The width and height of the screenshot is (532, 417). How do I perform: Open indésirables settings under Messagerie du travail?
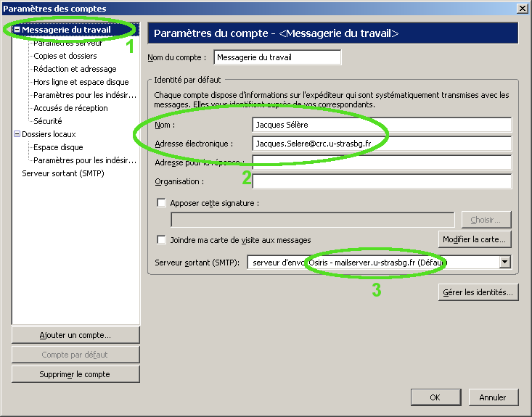point(85,95)
